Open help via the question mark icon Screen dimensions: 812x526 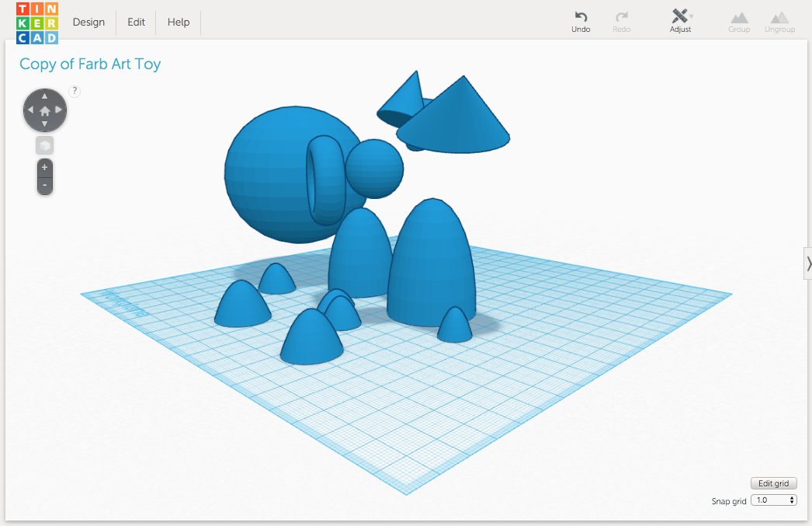click(74, 91)
